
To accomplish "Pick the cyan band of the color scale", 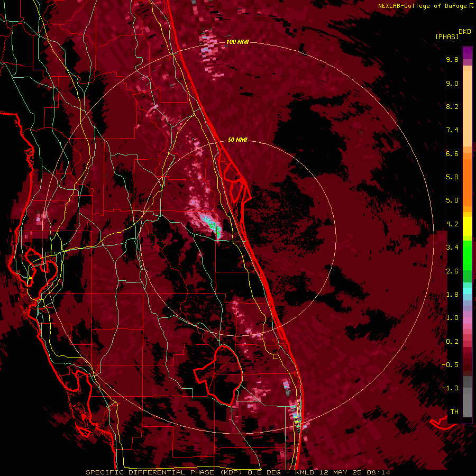I will [467, 291].
